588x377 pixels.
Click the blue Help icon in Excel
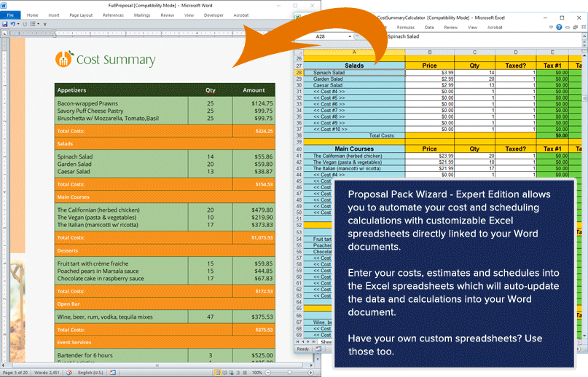pos(559,27)
